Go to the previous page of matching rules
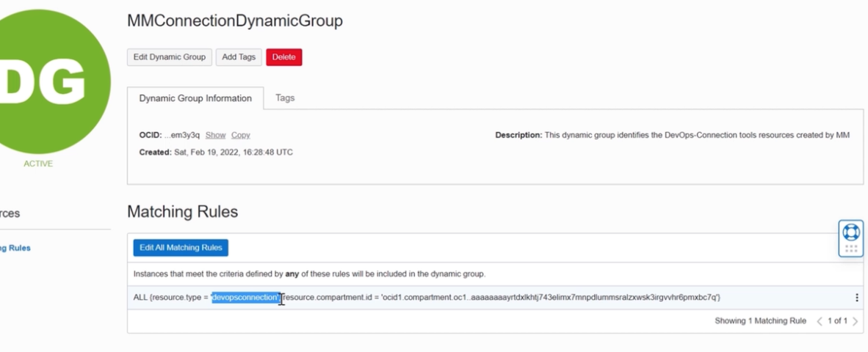 820,321
